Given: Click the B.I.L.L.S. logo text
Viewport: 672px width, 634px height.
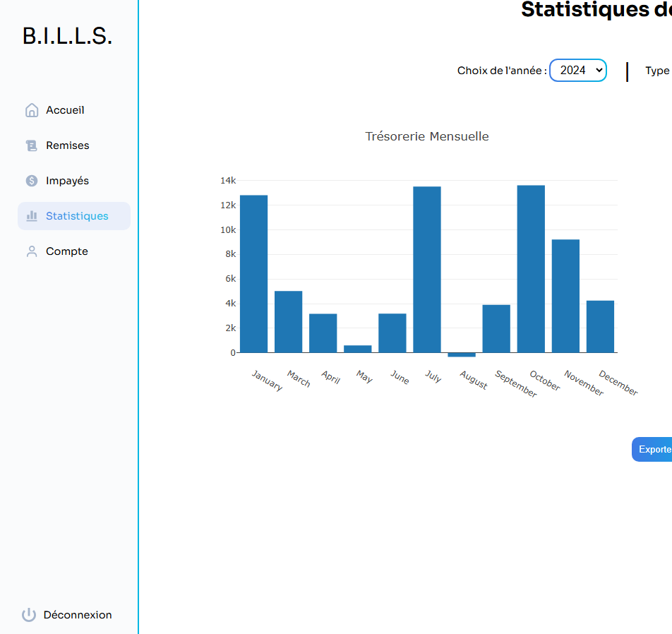Looking at the screenshot, I should tap(67, 36).
